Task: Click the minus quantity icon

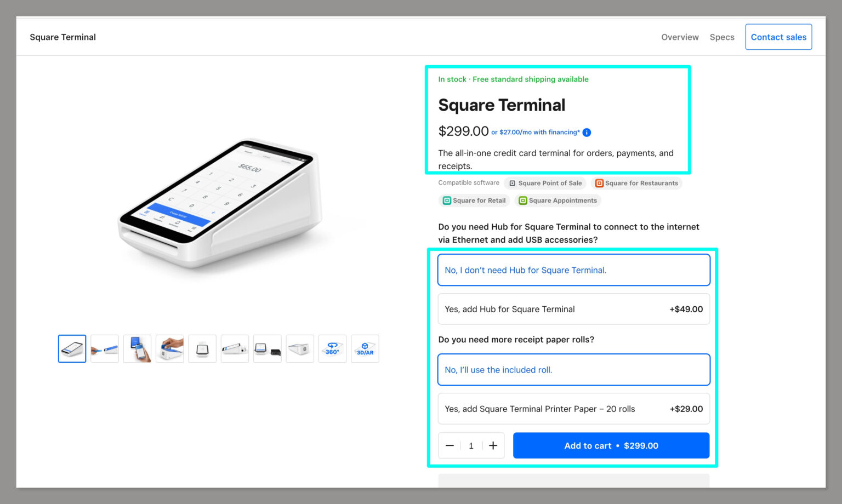Action: click(x=450, y=445)
